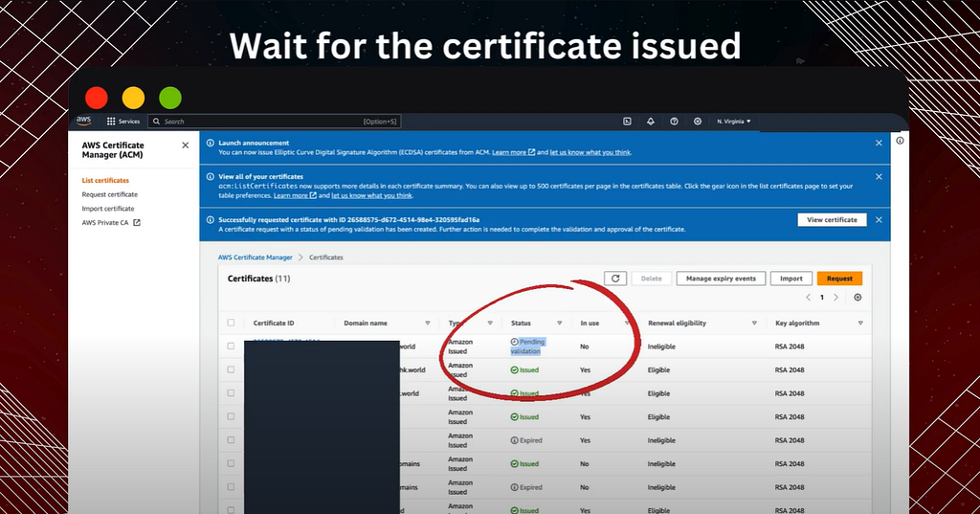The height and width of the screenshot is (514, 980).
Task: Click the View certificate button
Action: (x=832, y=220)
